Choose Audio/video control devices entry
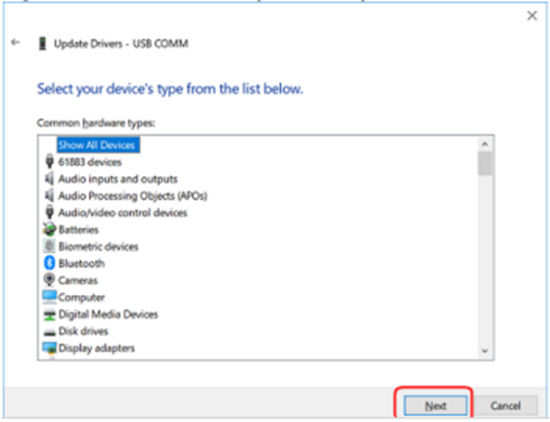This screenshot has height=422, width=550. pos(122,213)
